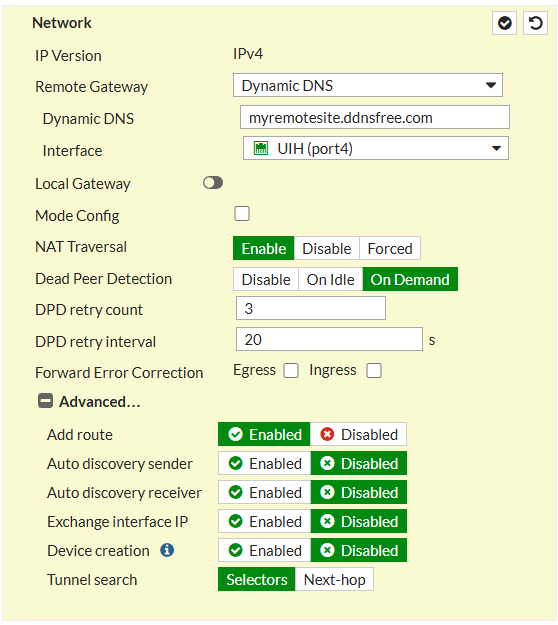Toggle the Local Gateway switch
The height and width of the screenshot is (625, 558).
[x=213, y=183]
